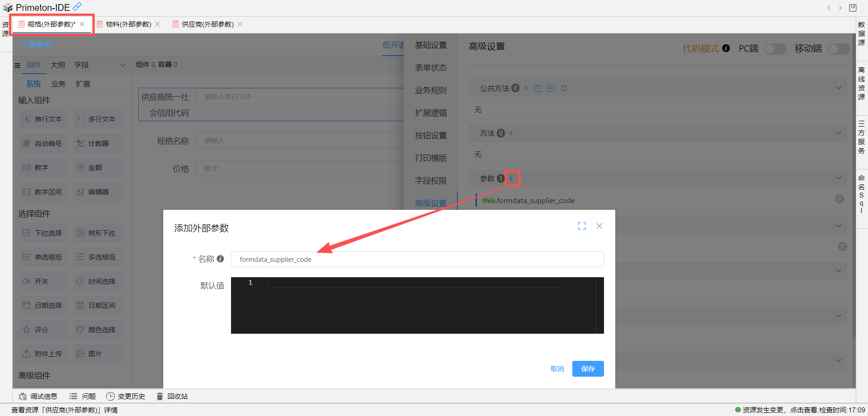868x416 pixels.
Task: Expand the 公共方法 section chevron
Action: (x=839, y=88)
